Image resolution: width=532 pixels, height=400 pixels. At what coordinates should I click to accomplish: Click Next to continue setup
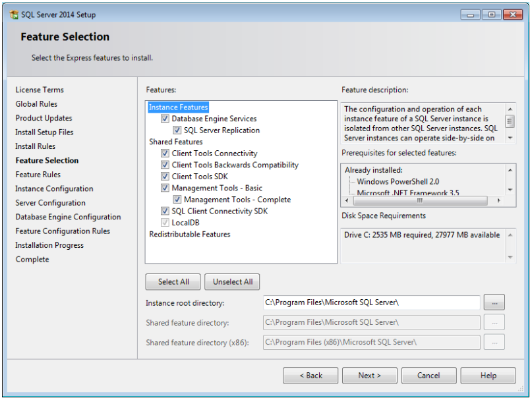[369, 375]
